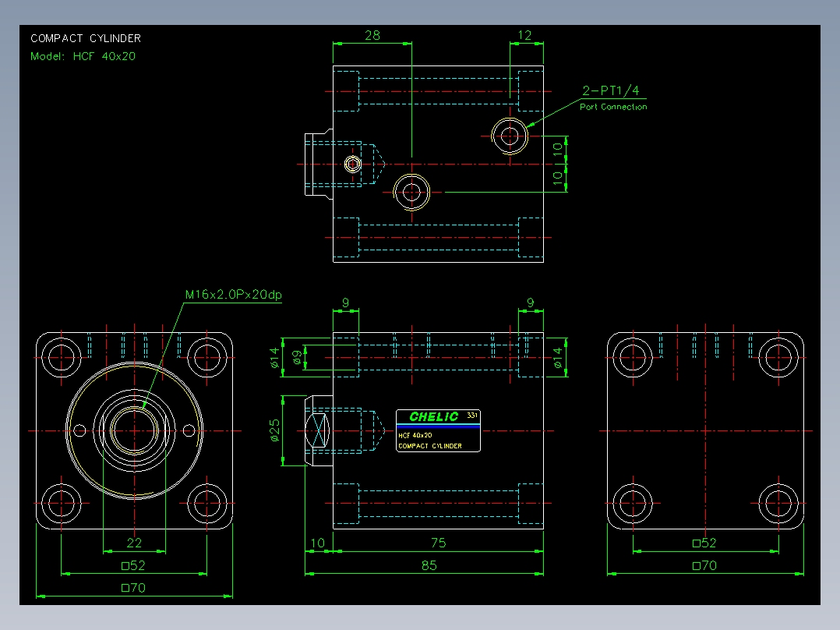The height and width of the screenshot is (630, 840).
Task: Click the "10" dimension beside the "75" dimension
Action: [x=318, y=543]
